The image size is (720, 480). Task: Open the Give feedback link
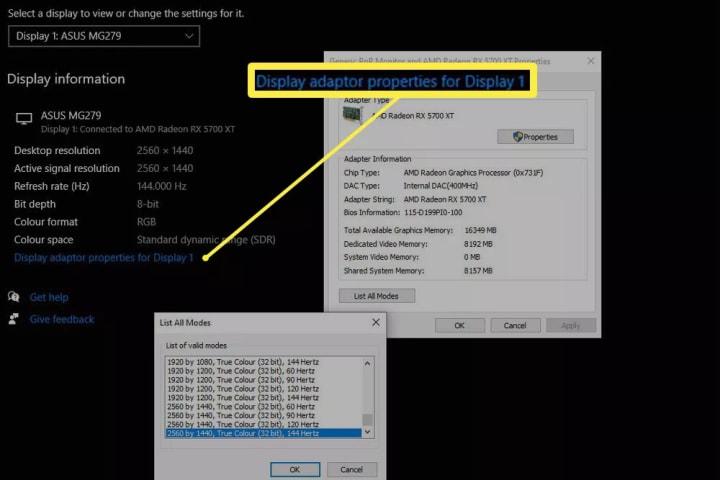(x=62, y=319)
